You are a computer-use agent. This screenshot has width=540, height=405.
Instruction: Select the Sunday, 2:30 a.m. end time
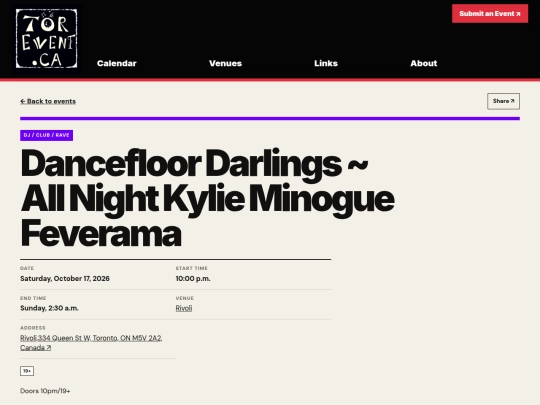pyautogui.click(x=49, y=308)
